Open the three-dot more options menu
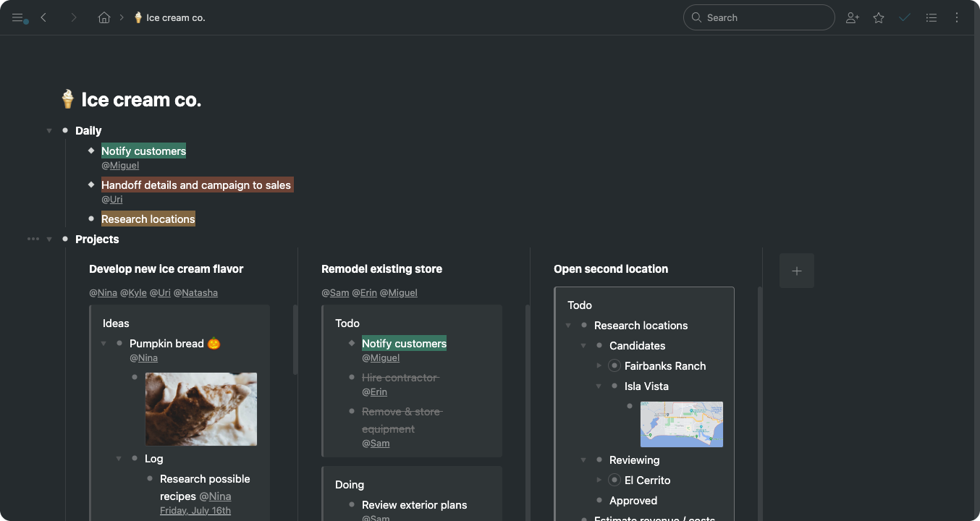The image size is (980, 521). 957,18
